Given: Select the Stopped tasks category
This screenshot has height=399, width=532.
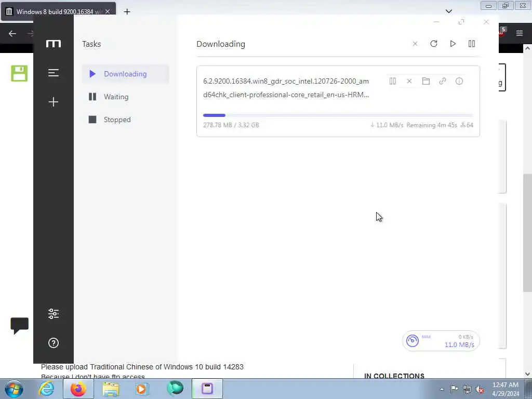Looking at the screenshot, I should tap(126, 119).
